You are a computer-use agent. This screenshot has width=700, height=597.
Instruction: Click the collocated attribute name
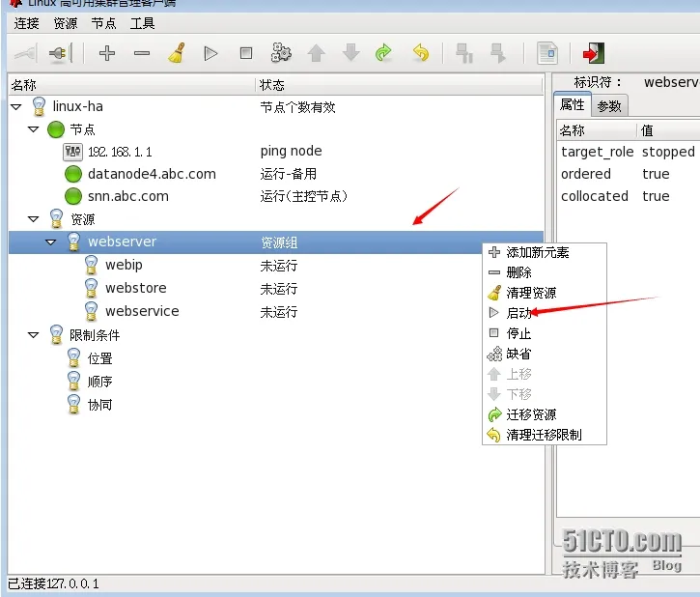pyautogui.click(x=594, y=196)
